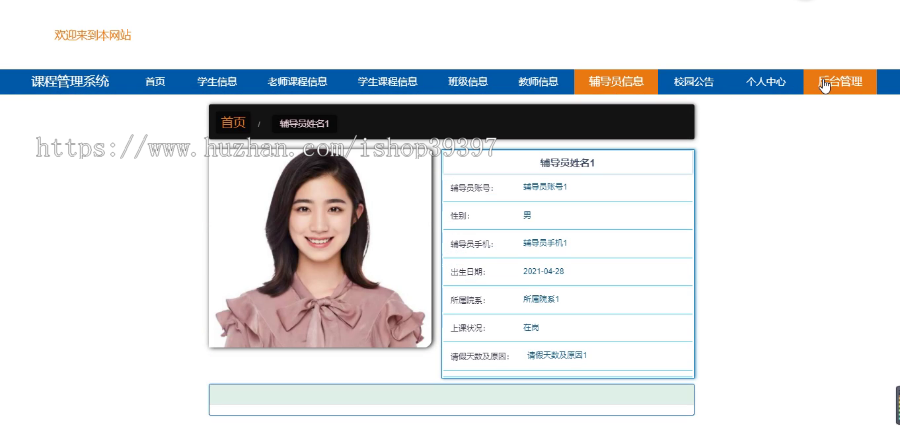Select the 学生课程信息 menu item
This screenshot has width=900, height=432.
point(387,81)
